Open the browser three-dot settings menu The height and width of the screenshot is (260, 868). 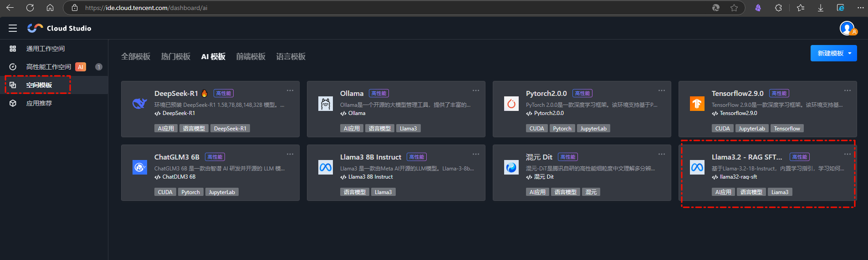(x=860, y=8)
